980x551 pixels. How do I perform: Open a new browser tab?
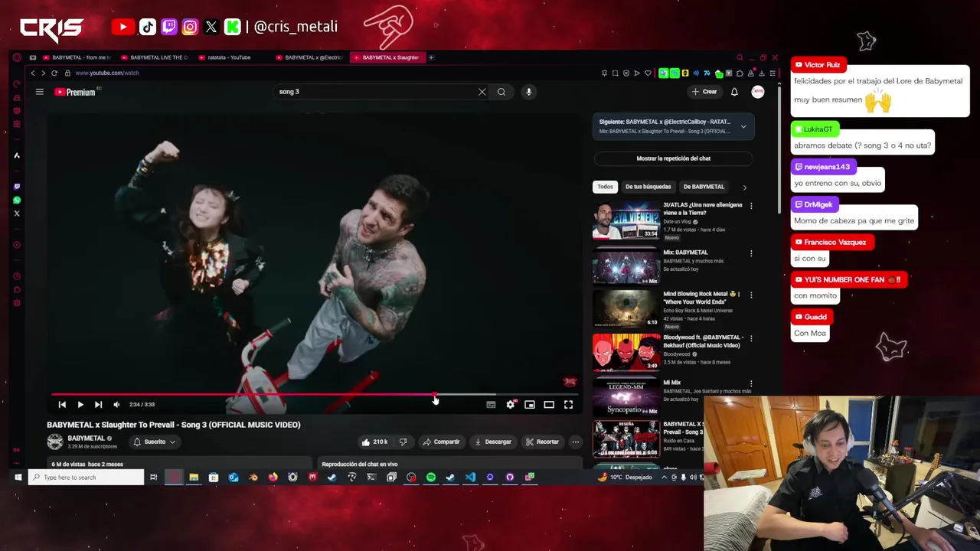click(431, 57)
